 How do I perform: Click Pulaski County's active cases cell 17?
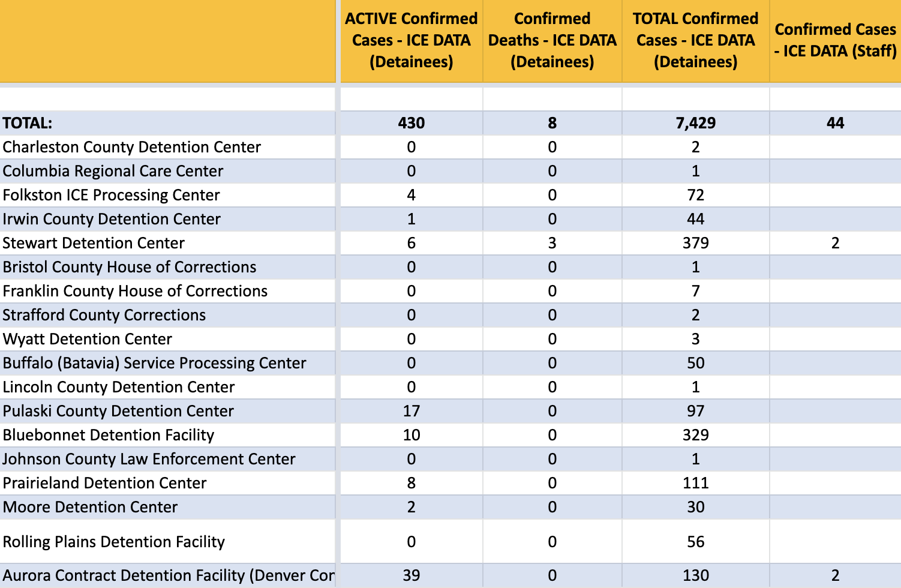[x=411, y=411]
